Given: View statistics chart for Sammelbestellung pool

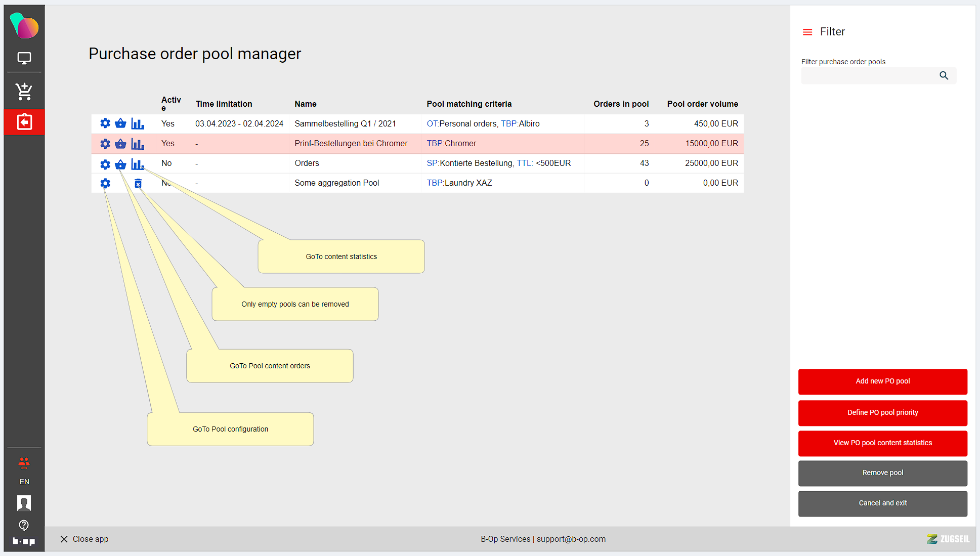Looking at the screenshot, I should tap(138, 123).
